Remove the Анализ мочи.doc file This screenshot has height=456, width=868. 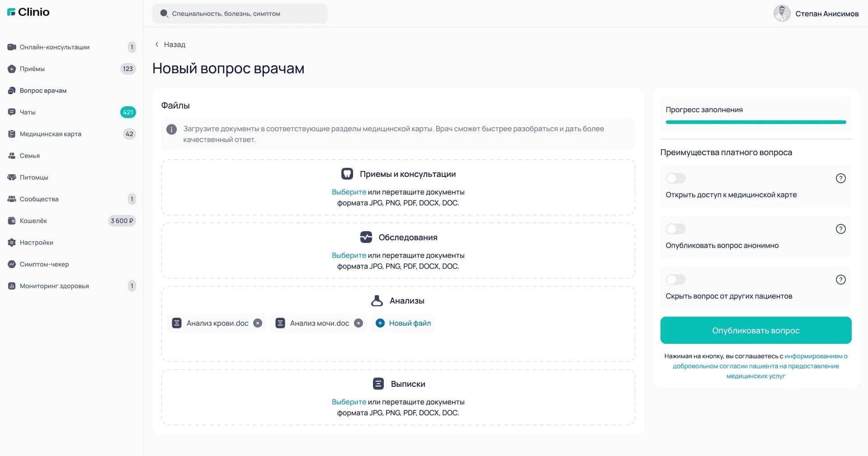[359, 323]
